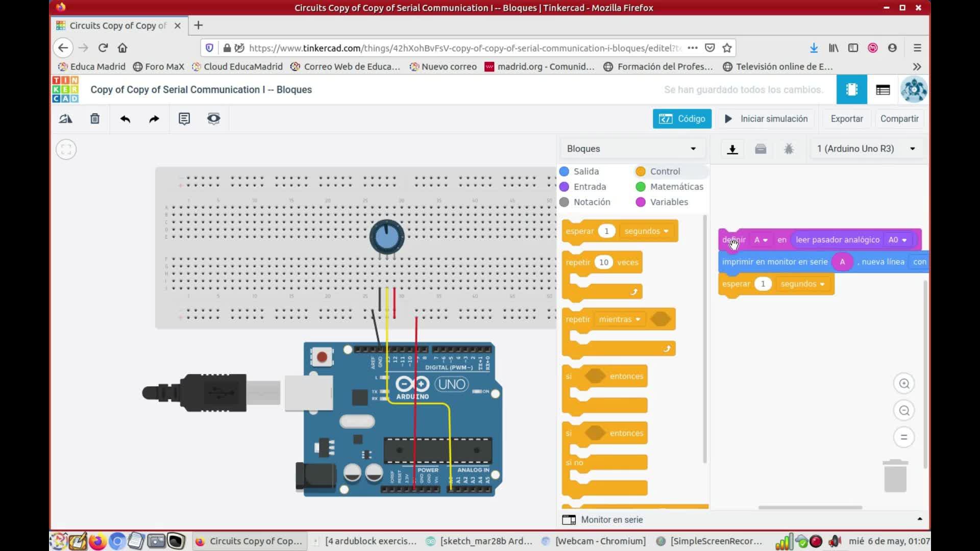This screenshot has width=980, height=551.
Task: Expand the Monitor en serie panel
Action: [612, 519]
